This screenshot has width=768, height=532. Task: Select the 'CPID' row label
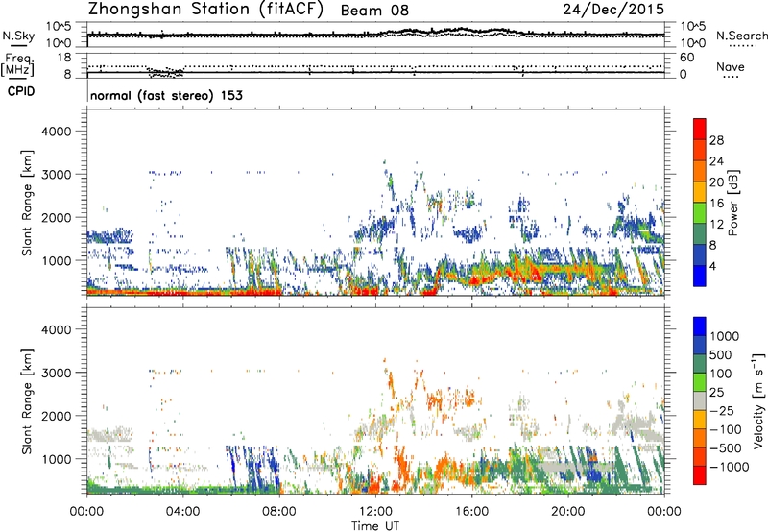[x=21, y=91]
